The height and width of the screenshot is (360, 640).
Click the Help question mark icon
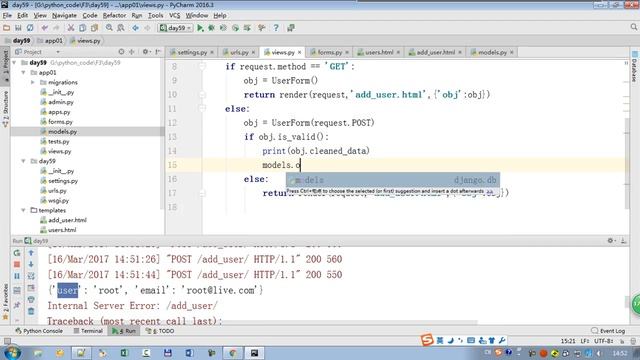pos(276,28)
